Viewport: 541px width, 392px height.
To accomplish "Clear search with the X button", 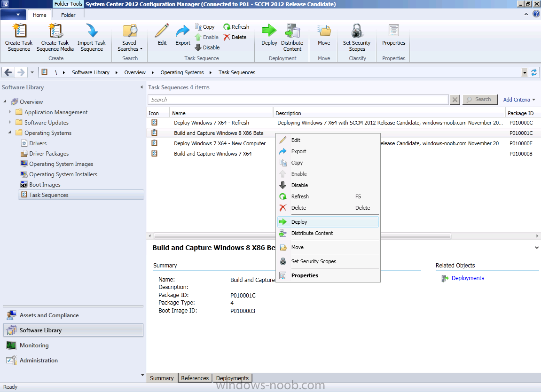I will (455, 100).
